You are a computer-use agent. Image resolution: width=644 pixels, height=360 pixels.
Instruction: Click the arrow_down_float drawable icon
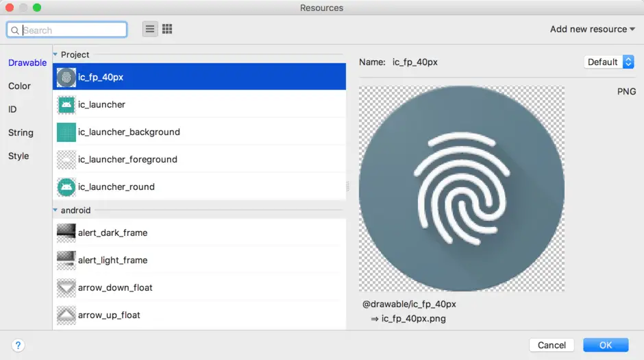click(x=66, y=287)
